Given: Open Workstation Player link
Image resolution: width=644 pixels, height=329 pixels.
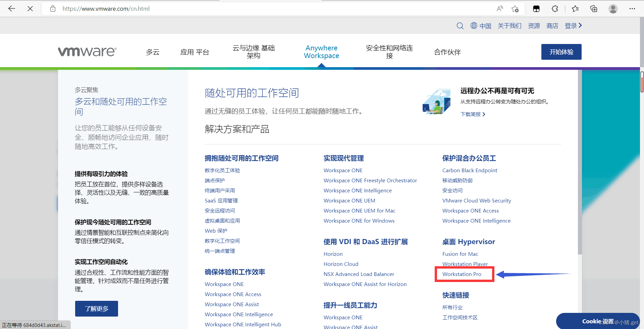Looking at the screenshot, I should pyautogui.click(x=465, y=264).
